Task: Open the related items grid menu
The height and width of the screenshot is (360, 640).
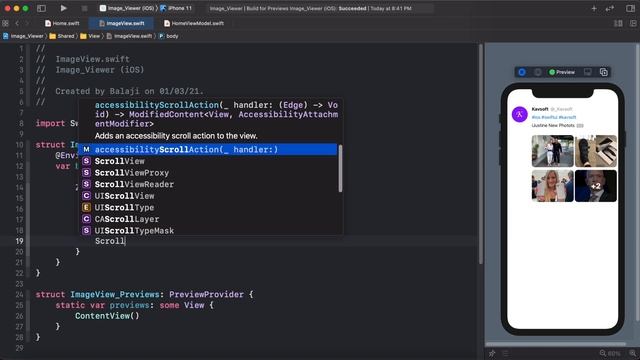Action: point(5,23)
